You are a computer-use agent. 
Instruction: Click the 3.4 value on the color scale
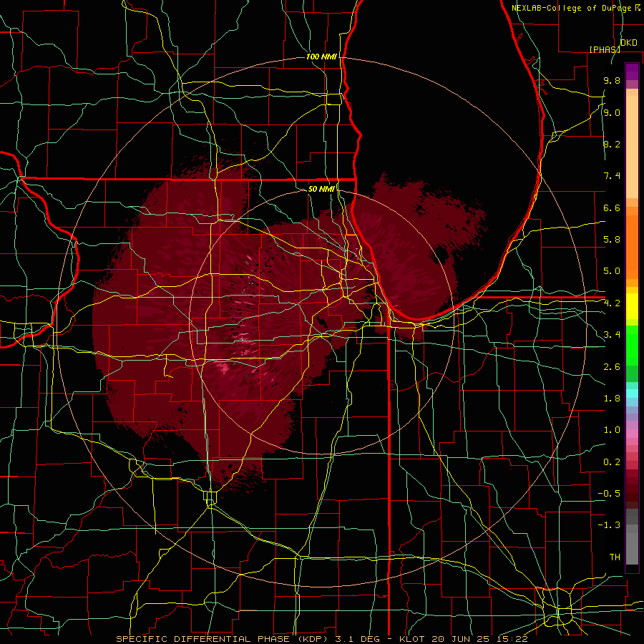click(x=612, y=335)
